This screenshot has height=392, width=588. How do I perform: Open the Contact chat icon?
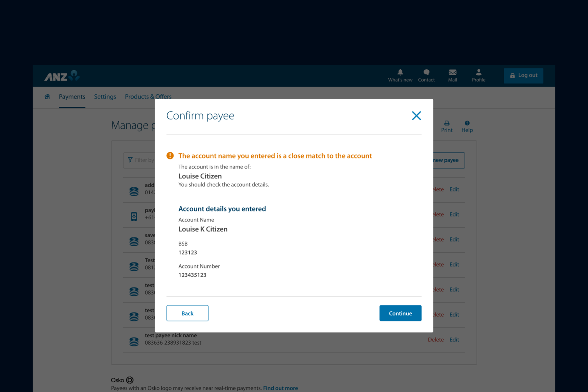pyautogui.click(x=426, y=72)
